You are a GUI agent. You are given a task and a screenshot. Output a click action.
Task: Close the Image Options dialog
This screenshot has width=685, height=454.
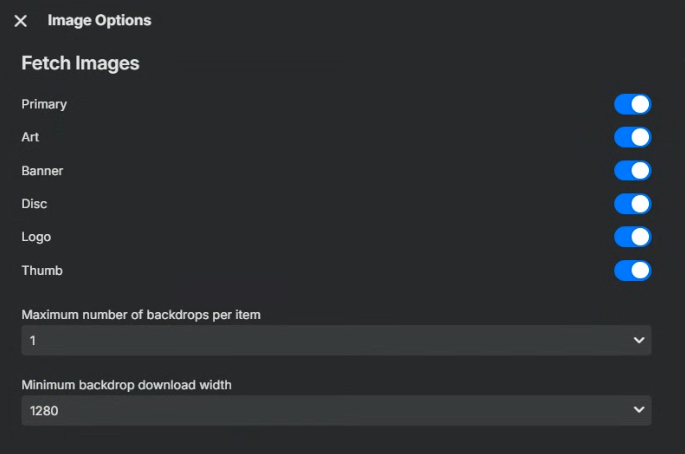pyautogui.click(x=21, y=21)
